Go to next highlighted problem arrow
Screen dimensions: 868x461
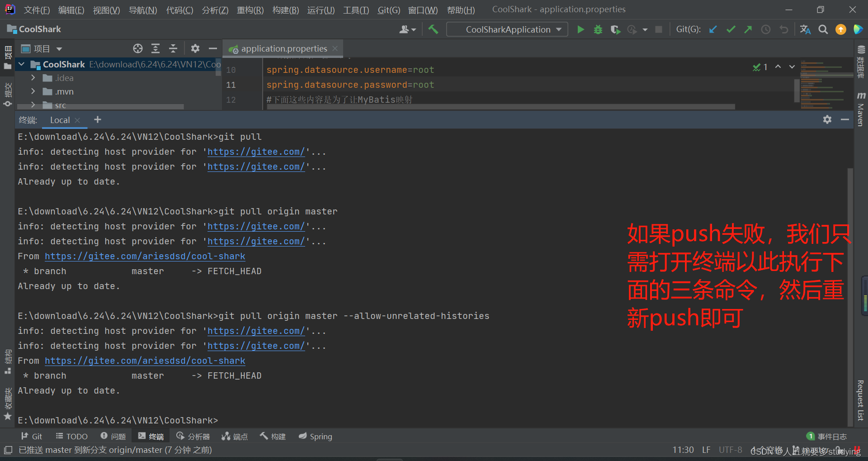coord(792,67)
